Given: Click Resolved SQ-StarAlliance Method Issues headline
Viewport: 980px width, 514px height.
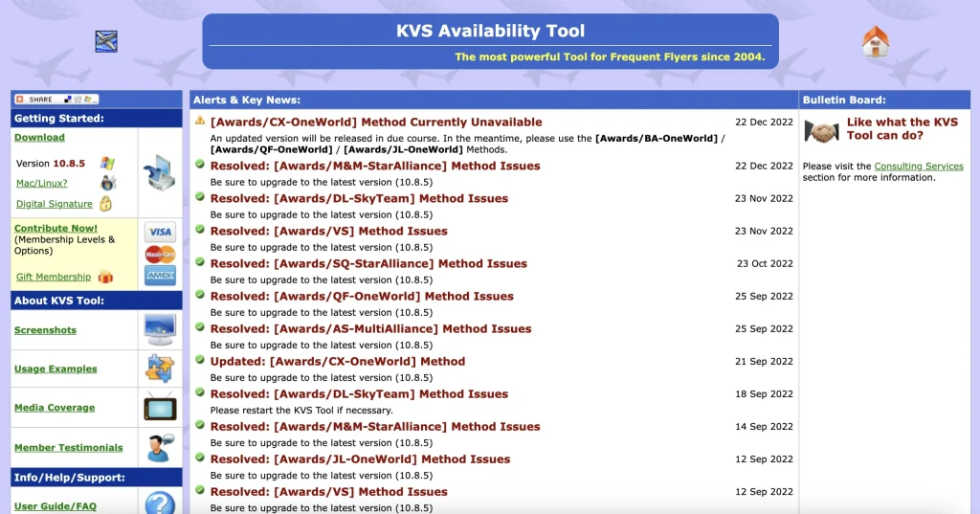Looking at the screenshot, I should (x=368, y=263).
